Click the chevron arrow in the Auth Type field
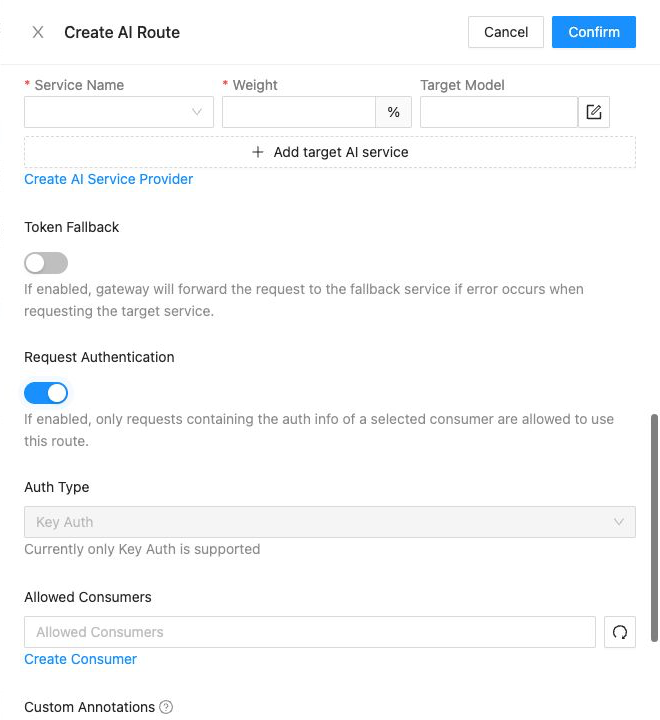 [619, 522]
